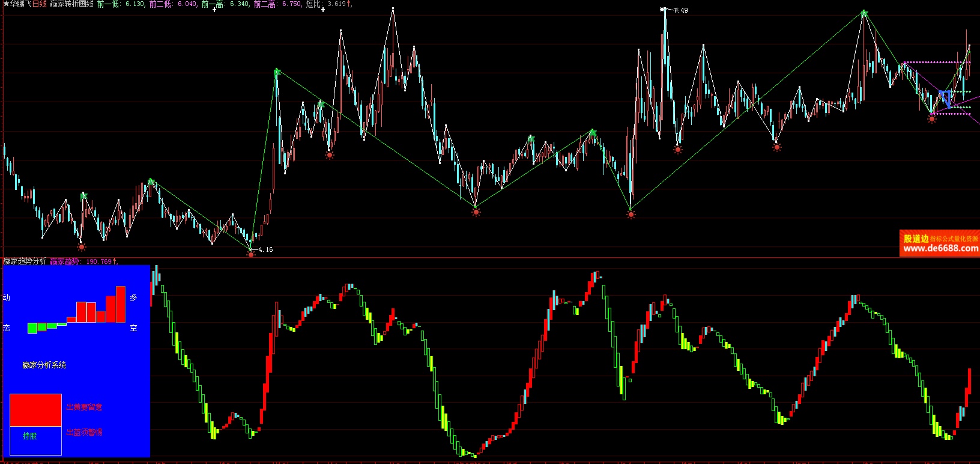
Task: Open the 赢家转折画线 indicator name
Action: [71, 4]
